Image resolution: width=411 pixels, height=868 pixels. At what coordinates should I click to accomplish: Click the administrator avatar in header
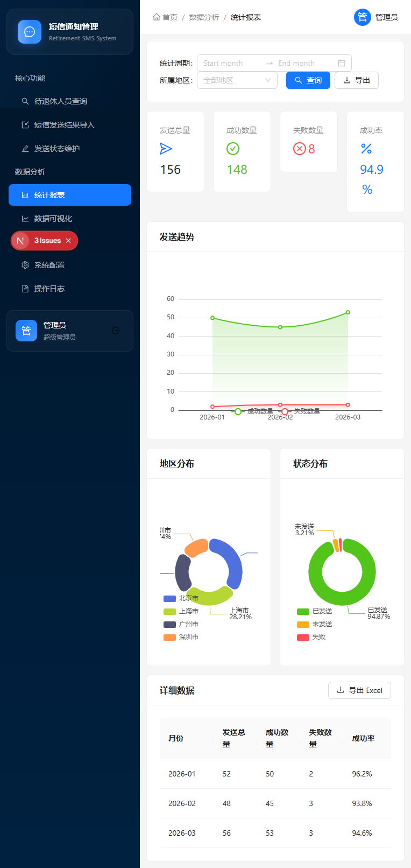click(x=363, y=17)
